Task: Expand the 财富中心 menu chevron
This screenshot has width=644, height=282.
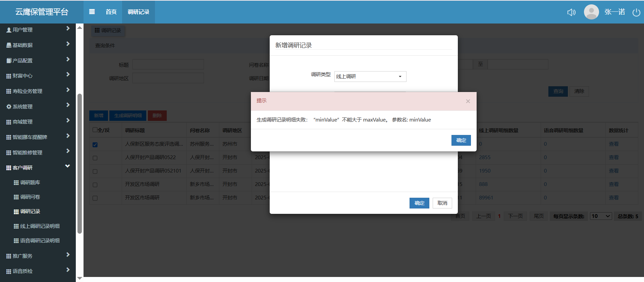Action: click(x=68, y=75)
